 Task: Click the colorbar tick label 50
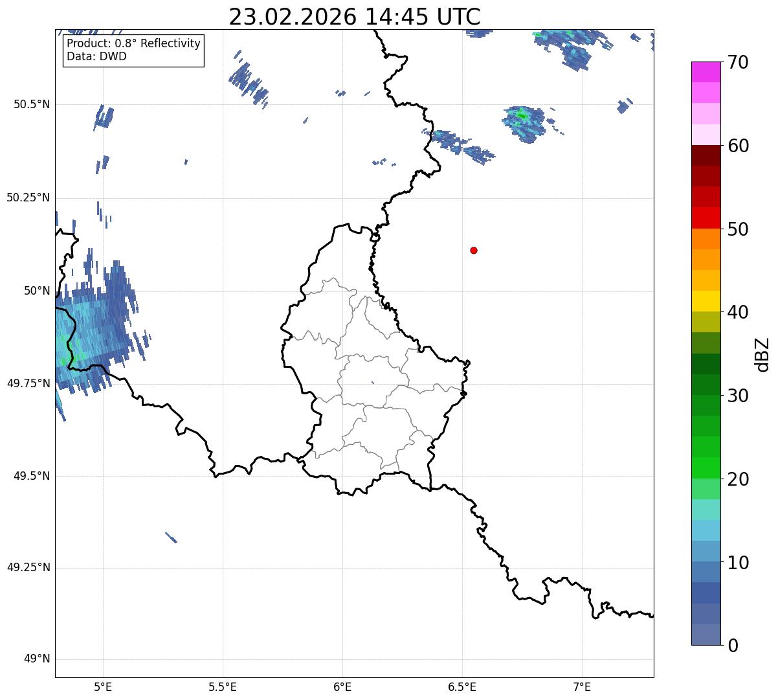point(738,229)
